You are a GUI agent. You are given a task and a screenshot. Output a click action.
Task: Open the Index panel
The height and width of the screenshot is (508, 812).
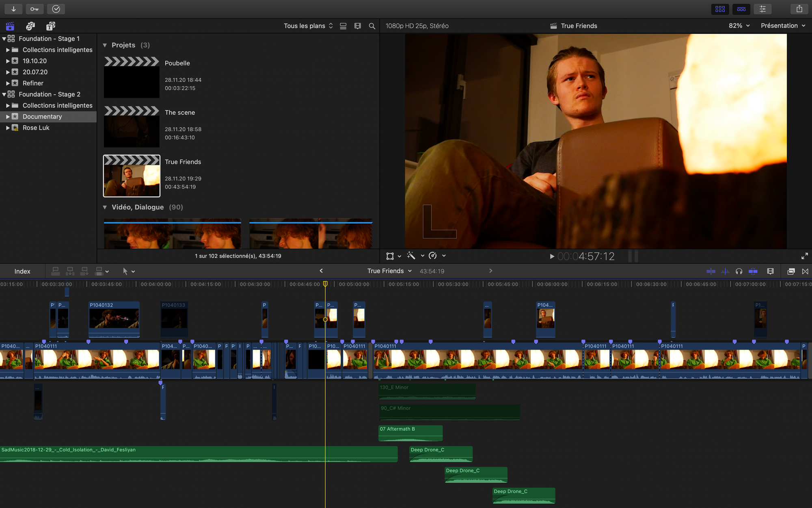(x=22, y=271)
